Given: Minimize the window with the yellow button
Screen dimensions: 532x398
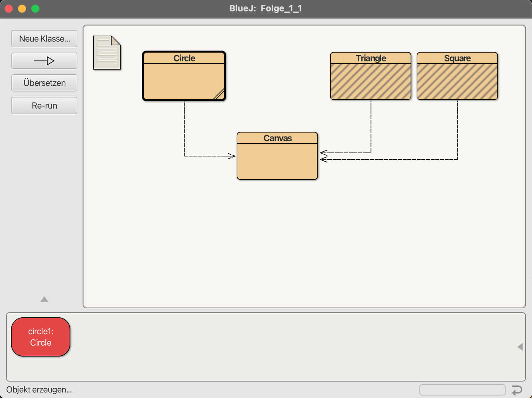Looking at the screenshot, I should tap(22, 8).
